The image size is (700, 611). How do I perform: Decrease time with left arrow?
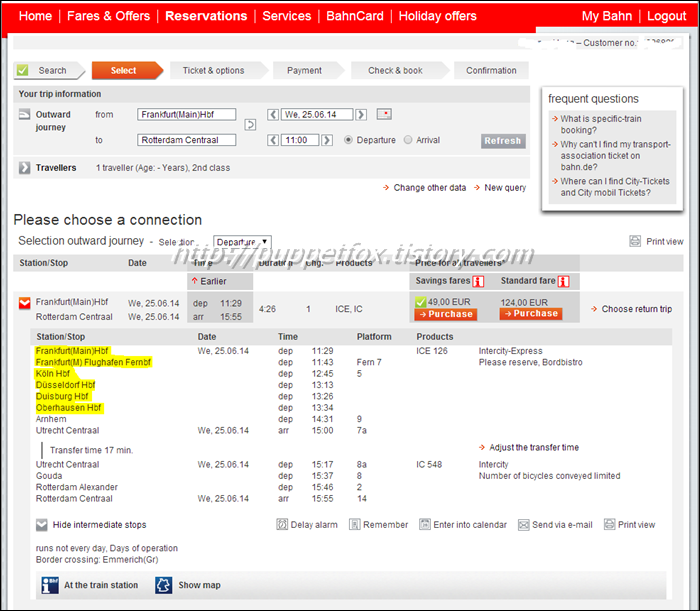coord(273,140)
